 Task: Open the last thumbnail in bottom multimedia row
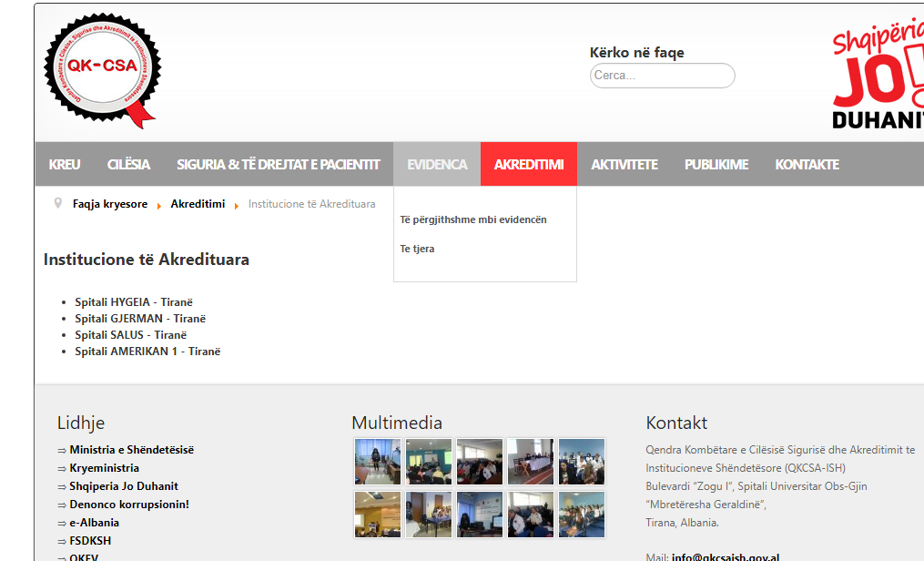pos(581,514)
